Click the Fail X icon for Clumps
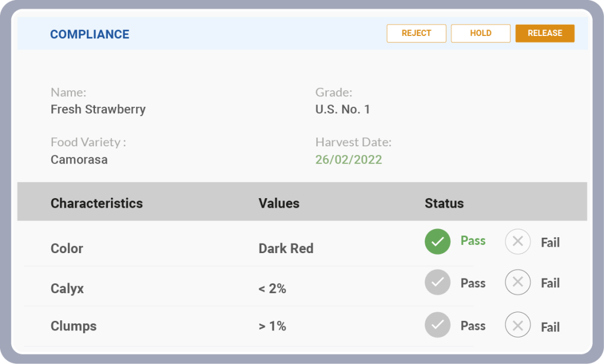Viewport: 604px width, 364px height. click(517, 325)
